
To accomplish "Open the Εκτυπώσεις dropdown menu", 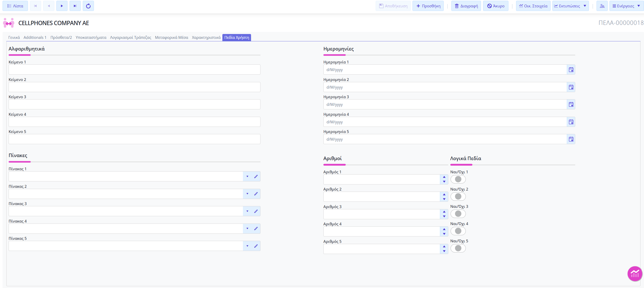I will point(570,6).
